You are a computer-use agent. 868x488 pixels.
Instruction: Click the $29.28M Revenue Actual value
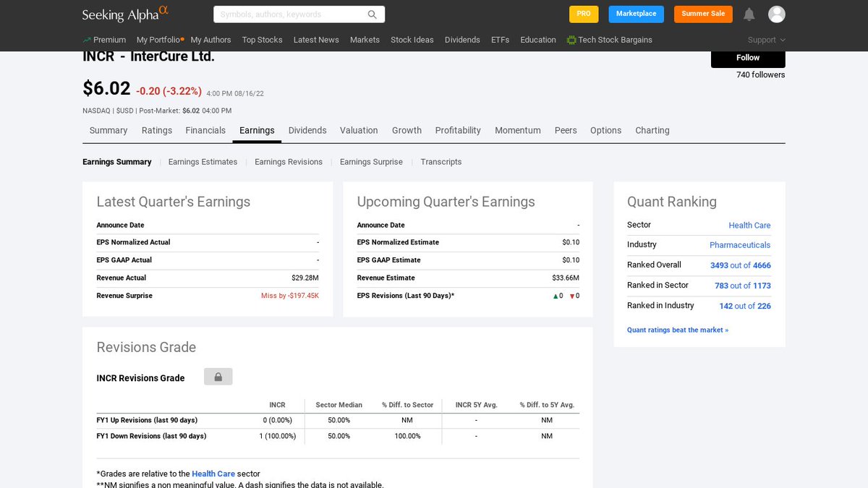pyautogui.click(x=305, y=278)
